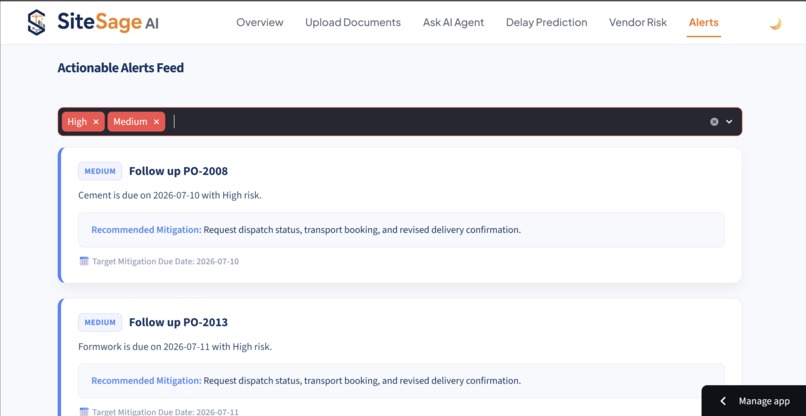Click the MEDIUM badge on PO-2008 alert

pyautogui.click(x=100, y=171)
